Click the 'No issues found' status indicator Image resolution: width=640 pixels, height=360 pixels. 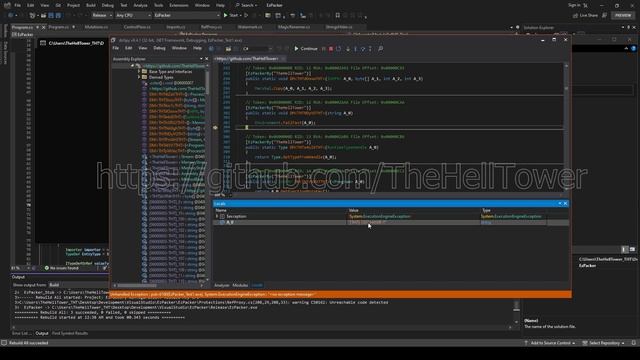[62, 268]
